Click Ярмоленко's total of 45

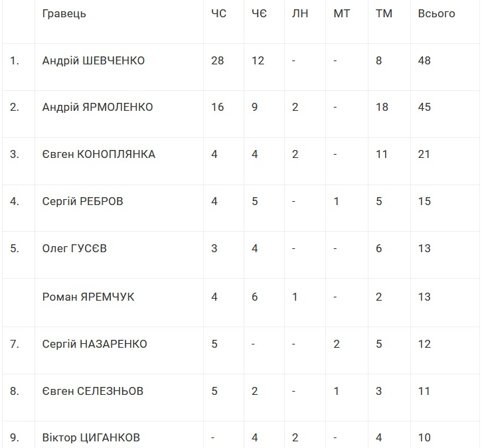pos(424,107)
